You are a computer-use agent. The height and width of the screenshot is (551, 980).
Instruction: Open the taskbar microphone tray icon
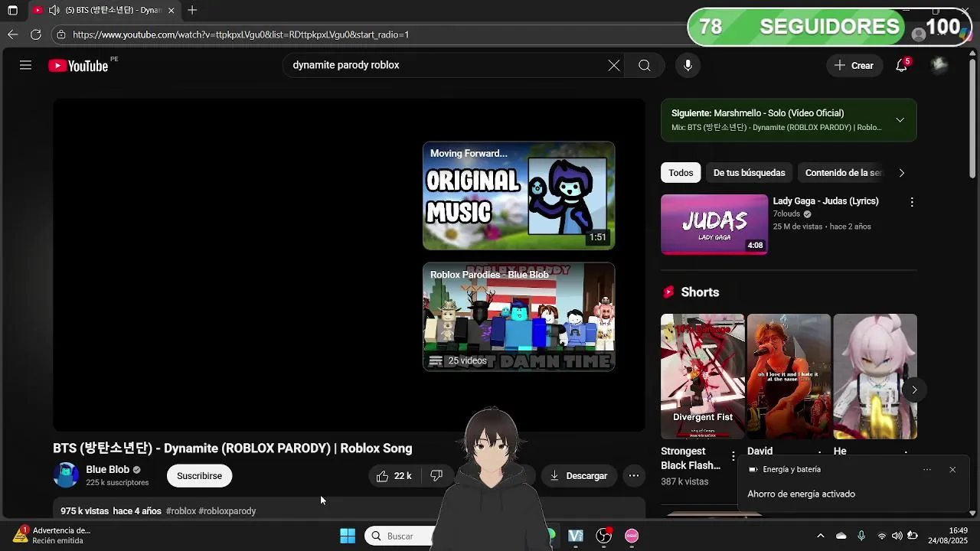click(x=861, y=536)
